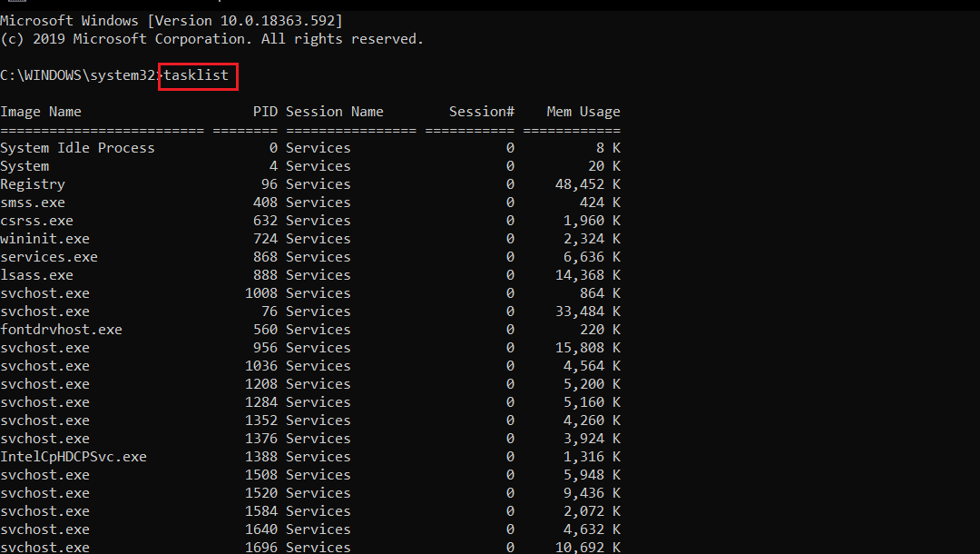Click the typed tasklist command
Viewport: 980px width, 554px height.
pos(196,75)
